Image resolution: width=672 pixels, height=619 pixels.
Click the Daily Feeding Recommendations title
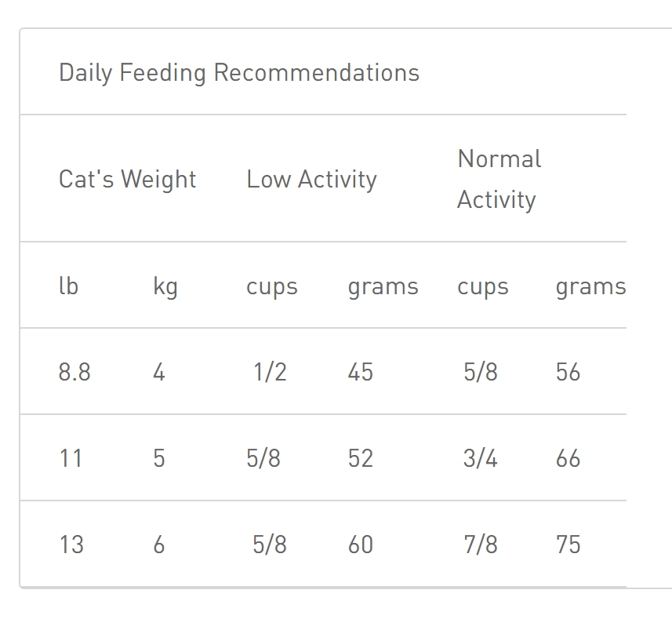(x=239, y=73)
